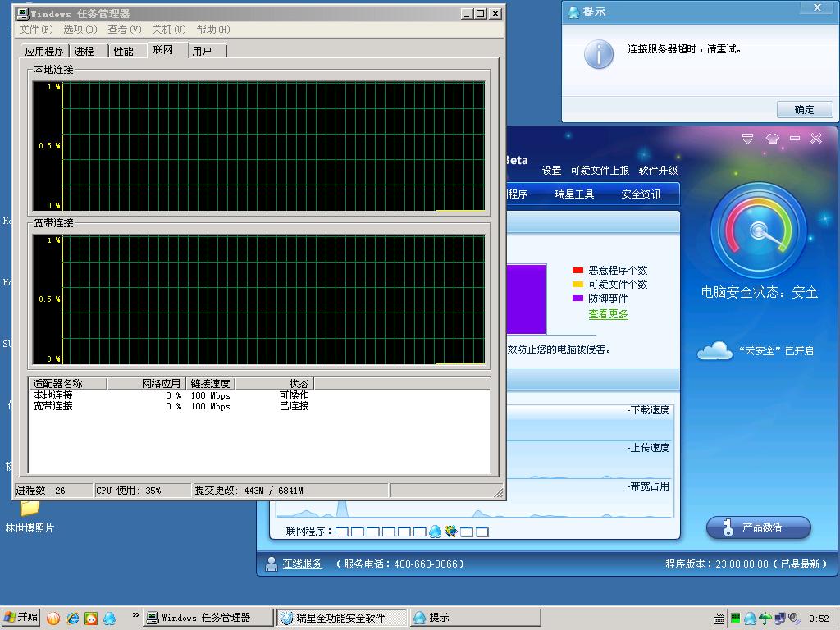
Task: Sort by 适配器名称 column header
Action: tap(67, 384)
